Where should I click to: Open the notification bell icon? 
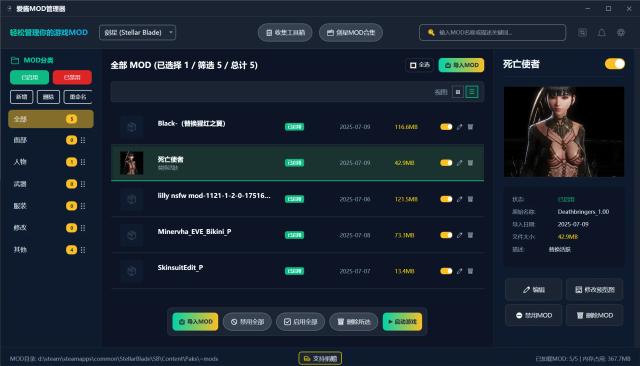pyautogui.click(x=602, y=33)
